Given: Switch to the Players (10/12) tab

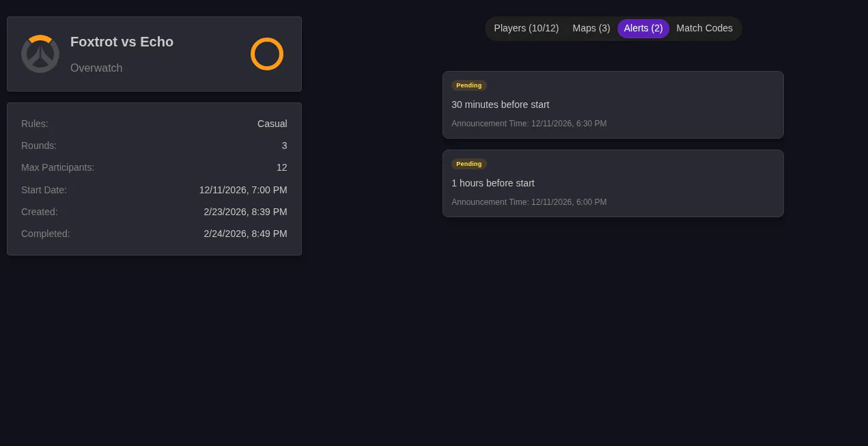Looking at the screenshot, I should 526,28.
